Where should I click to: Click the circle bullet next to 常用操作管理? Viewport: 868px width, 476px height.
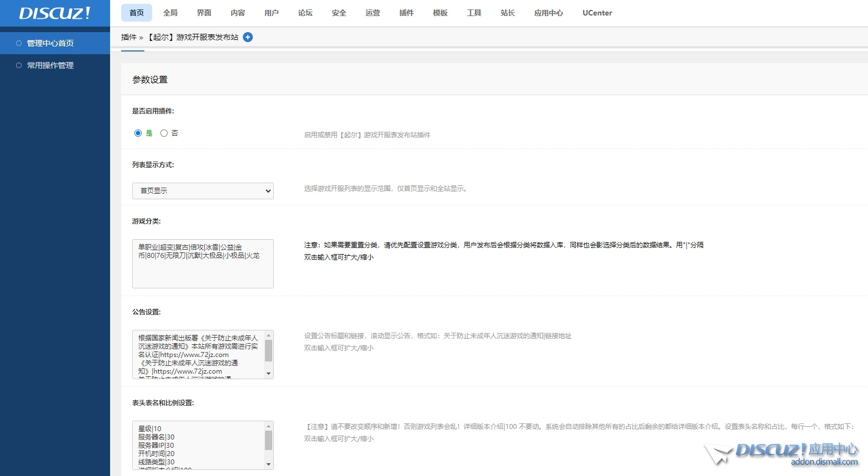[19, 65]
